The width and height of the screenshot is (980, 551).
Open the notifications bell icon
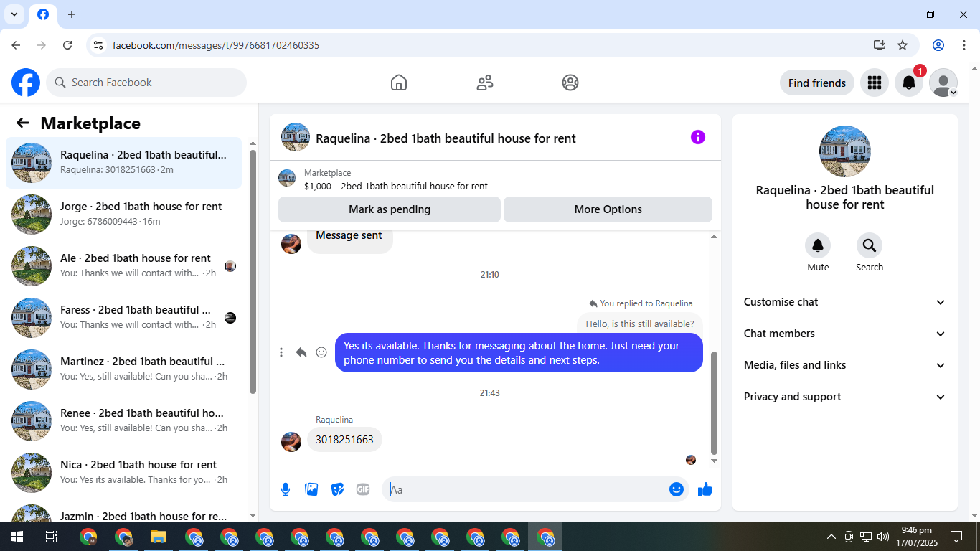(x=908, y=83)
